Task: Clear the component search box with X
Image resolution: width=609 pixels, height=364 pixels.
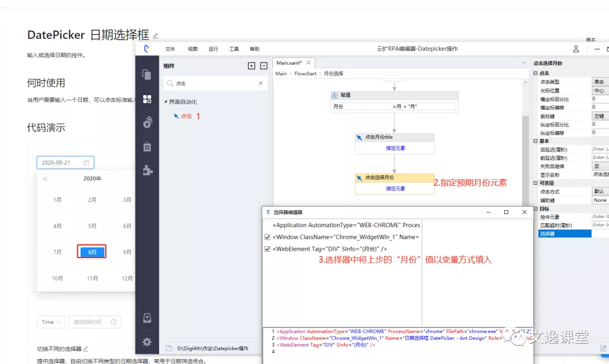Action: coord(261,83)
